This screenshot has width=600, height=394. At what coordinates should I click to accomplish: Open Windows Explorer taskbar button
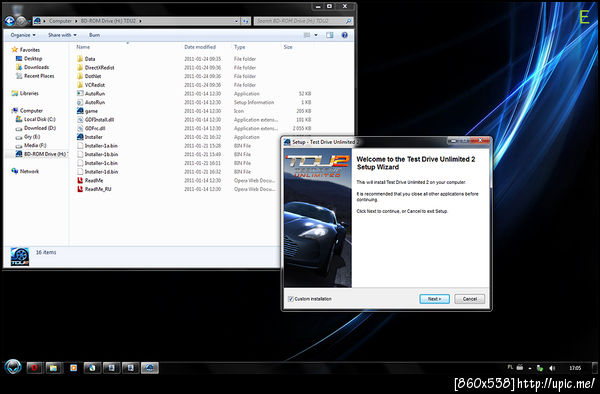click(x=54, y=368)
